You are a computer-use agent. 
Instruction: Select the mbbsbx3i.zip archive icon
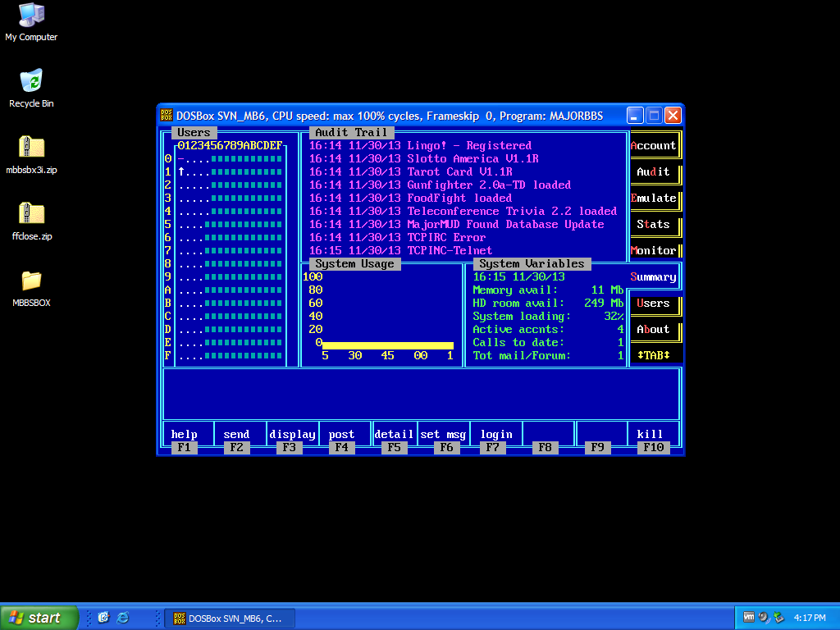point(31,148)
